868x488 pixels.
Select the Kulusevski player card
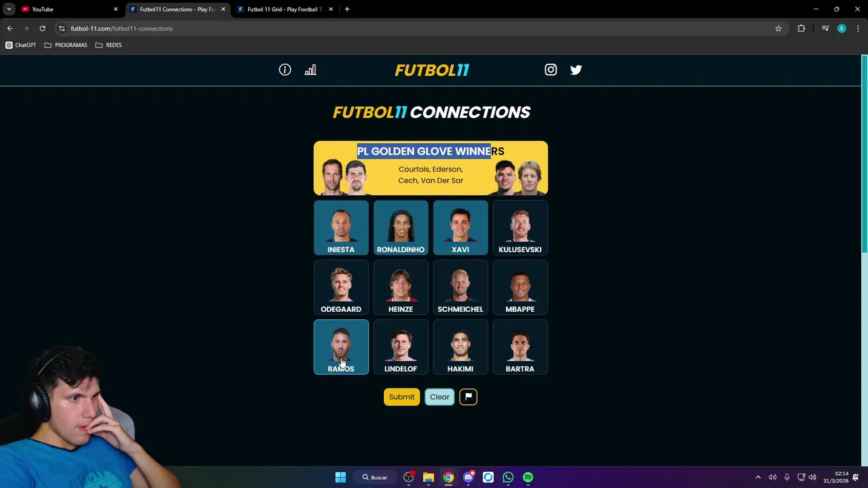520,228
